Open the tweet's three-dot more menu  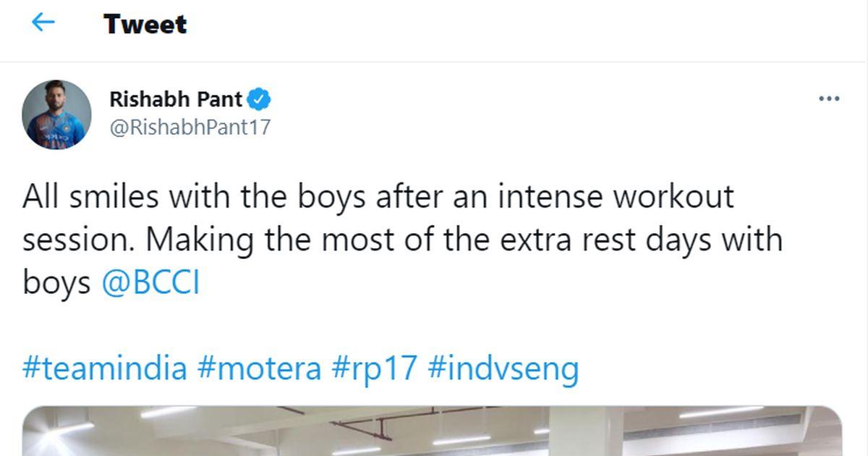click(828, 99)
